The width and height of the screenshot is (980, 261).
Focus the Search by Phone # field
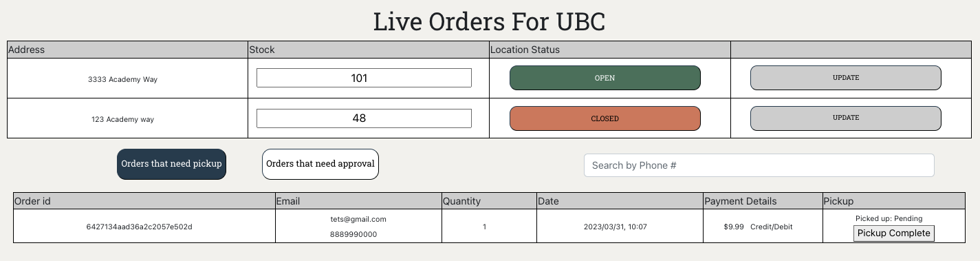coord(759,165)
